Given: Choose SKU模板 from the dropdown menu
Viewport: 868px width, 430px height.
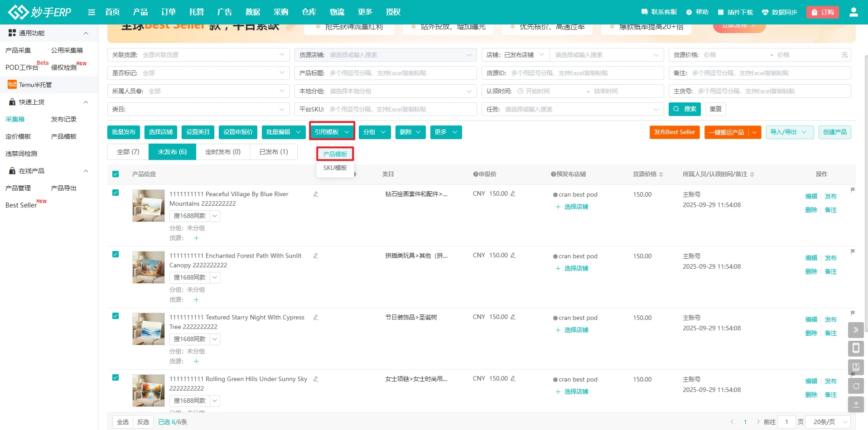Looking at the screenshot, I should [x=335, y=168].
